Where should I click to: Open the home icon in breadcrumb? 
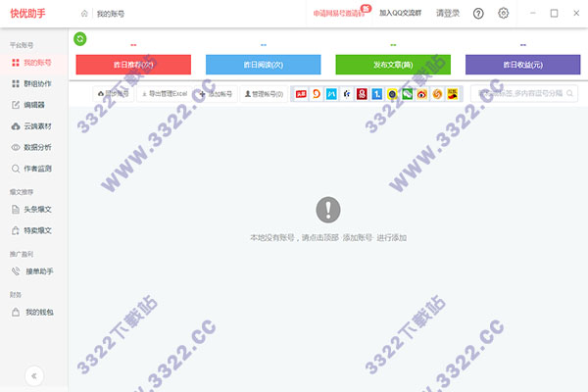click(84, 14)
